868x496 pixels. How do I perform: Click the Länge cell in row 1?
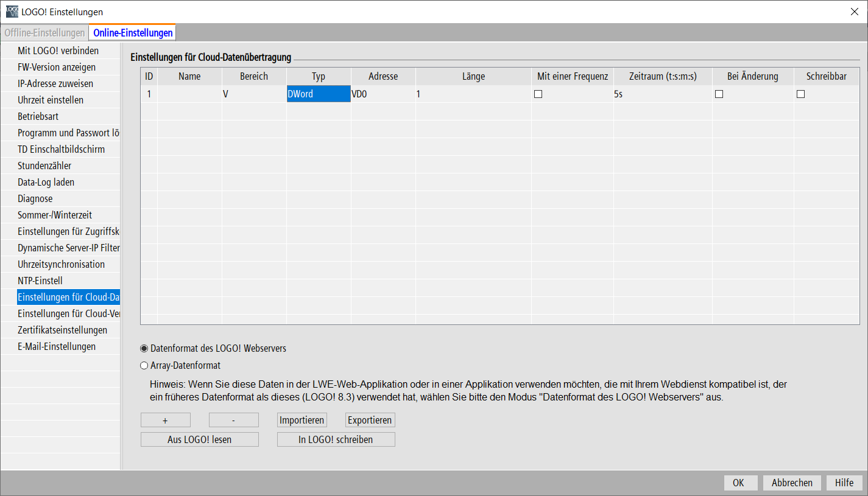473,94
